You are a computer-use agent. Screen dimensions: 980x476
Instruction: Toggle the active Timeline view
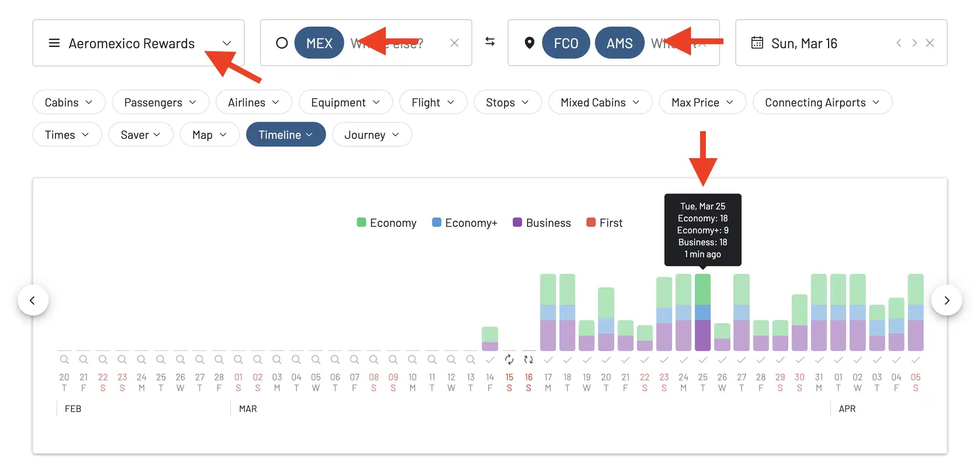point(286,135)
